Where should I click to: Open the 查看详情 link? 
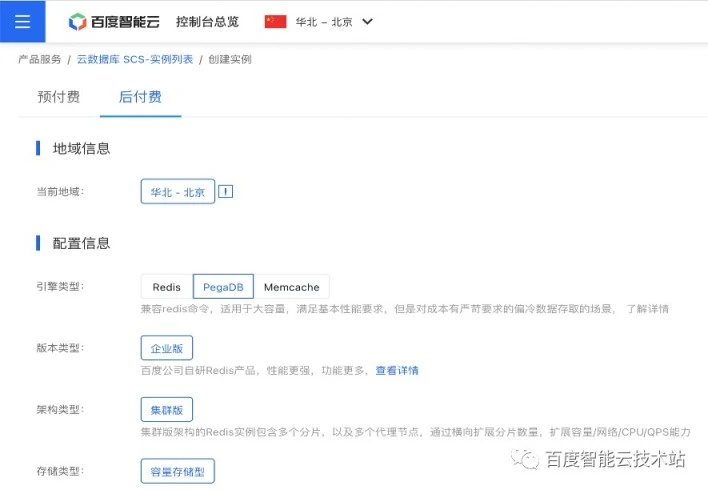coord(397,370)
